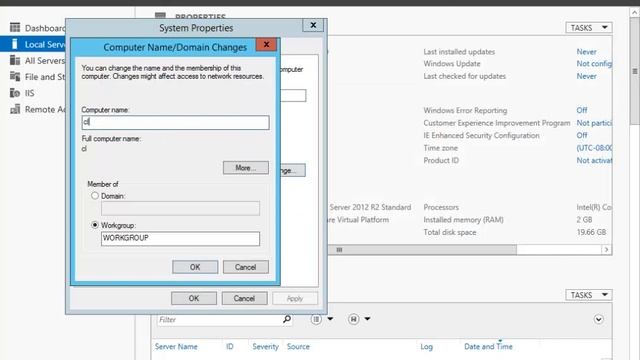Select the Local Server sidebar icon

[x=15, y=44]
